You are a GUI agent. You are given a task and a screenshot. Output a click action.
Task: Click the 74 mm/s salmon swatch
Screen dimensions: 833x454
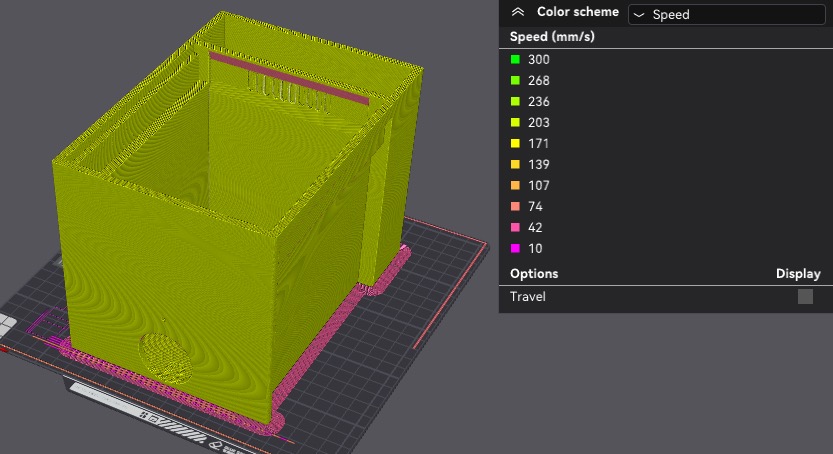515,206
